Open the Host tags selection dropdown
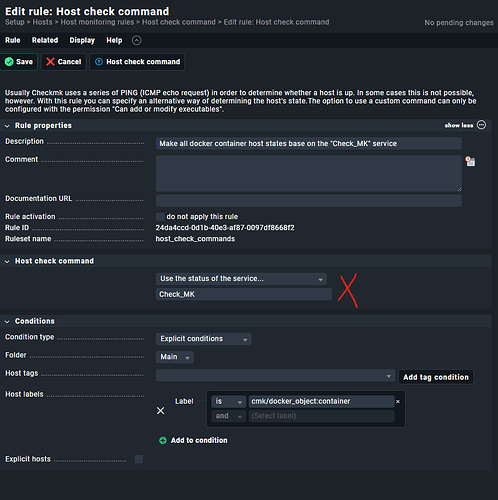The height and width of the screenshot is (500, 498). [x=275, y=375]
